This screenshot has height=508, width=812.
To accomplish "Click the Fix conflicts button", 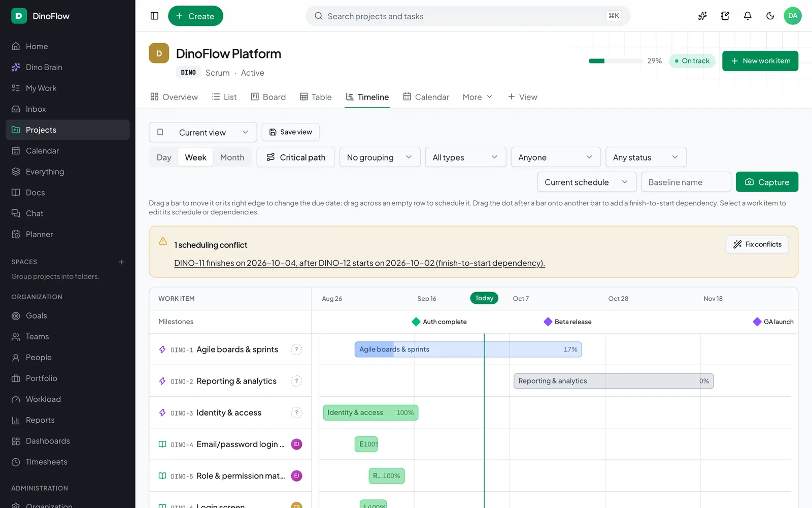I will [x=757, y=244].
